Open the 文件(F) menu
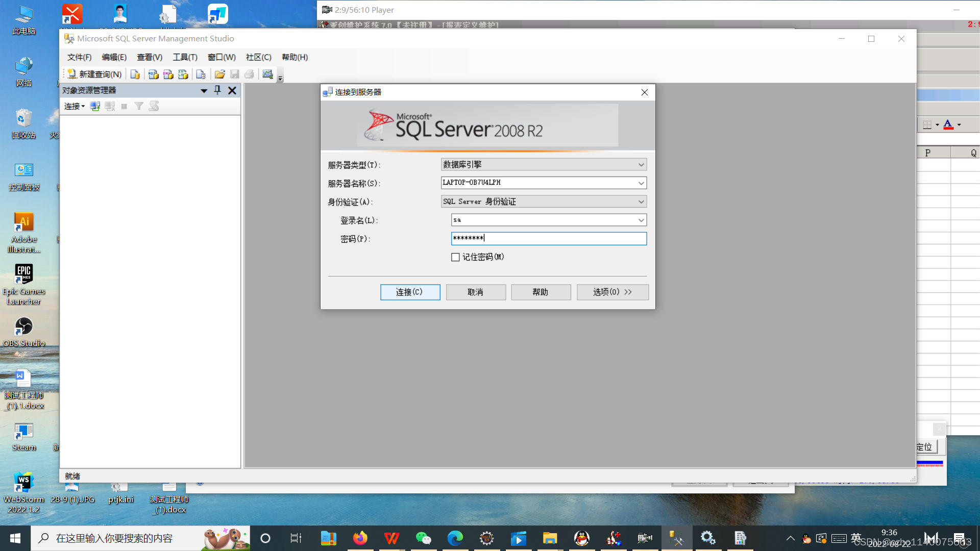Screen dimensions: 980x551 pyautogui.click(x=79, y=57)
